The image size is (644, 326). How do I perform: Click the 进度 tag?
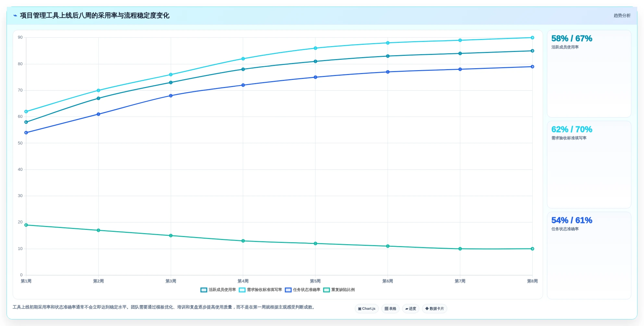[x=411, y=309]
